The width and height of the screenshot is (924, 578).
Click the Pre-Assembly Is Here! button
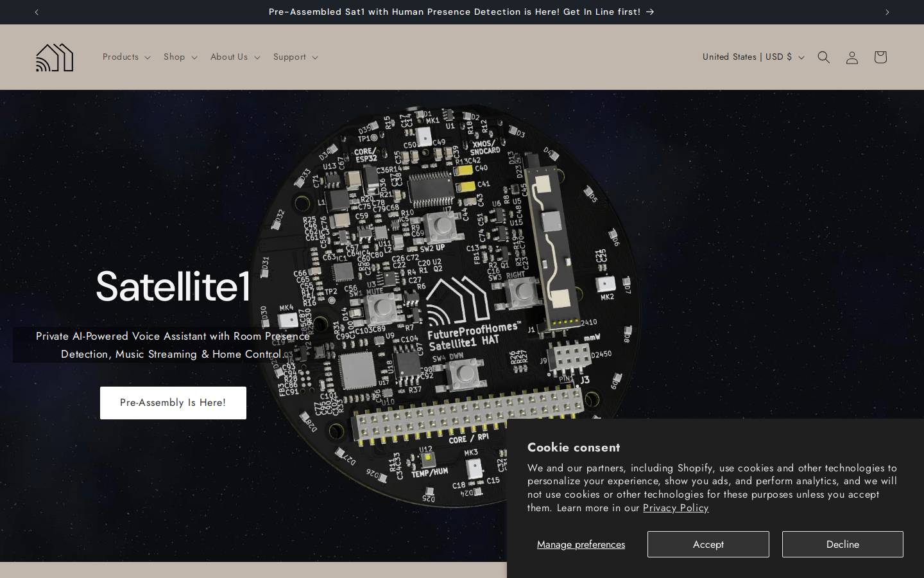point(173,403)
